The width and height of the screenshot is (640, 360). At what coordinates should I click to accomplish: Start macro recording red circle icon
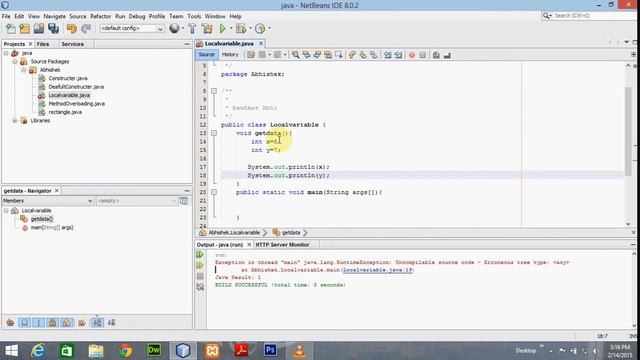click(412, 55)
